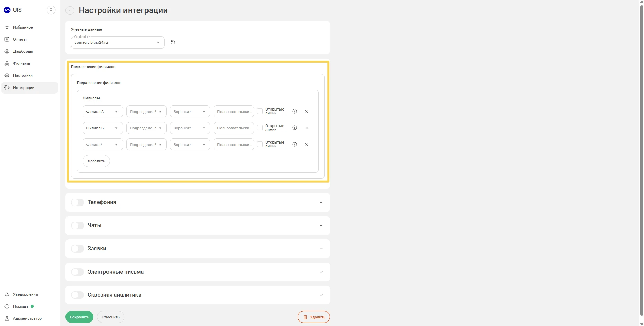Click the Уведомления bell icon
The image size is (644, 326).
[7, 294]
